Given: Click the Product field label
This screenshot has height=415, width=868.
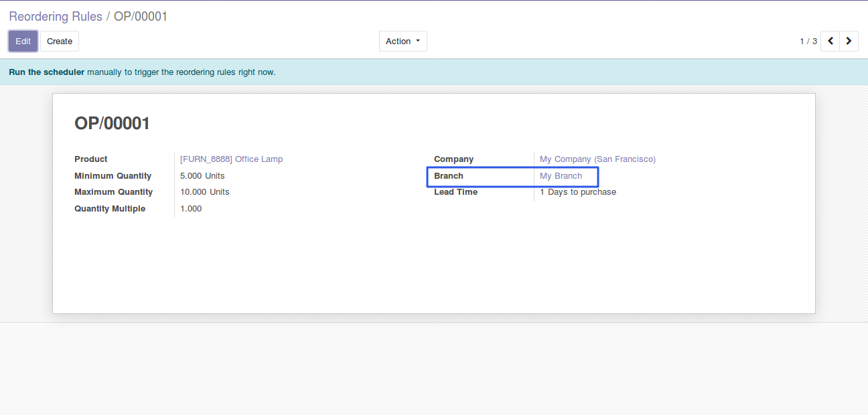Looking at the screenshot, I should [91, 159].
